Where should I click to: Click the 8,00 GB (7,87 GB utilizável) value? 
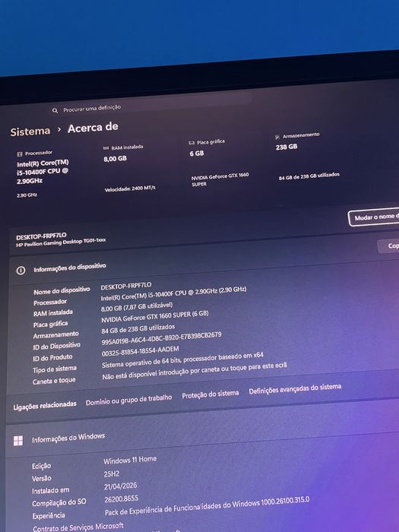pos(137,307)
